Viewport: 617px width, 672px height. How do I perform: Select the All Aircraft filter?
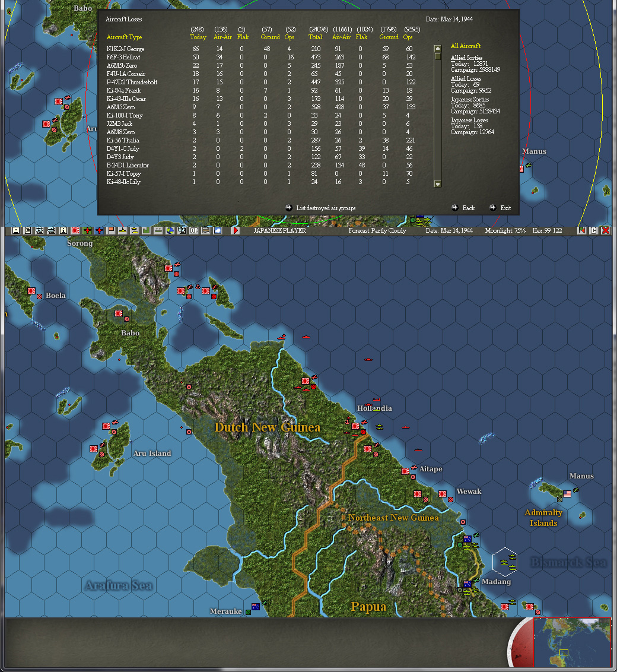coord(466,46)
